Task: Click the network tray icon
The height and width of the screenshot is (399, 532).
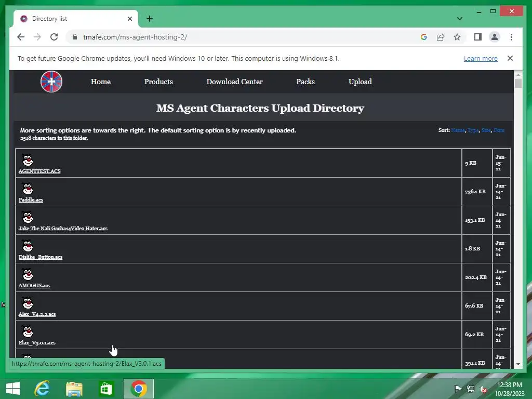Action: tap(471, 389)
